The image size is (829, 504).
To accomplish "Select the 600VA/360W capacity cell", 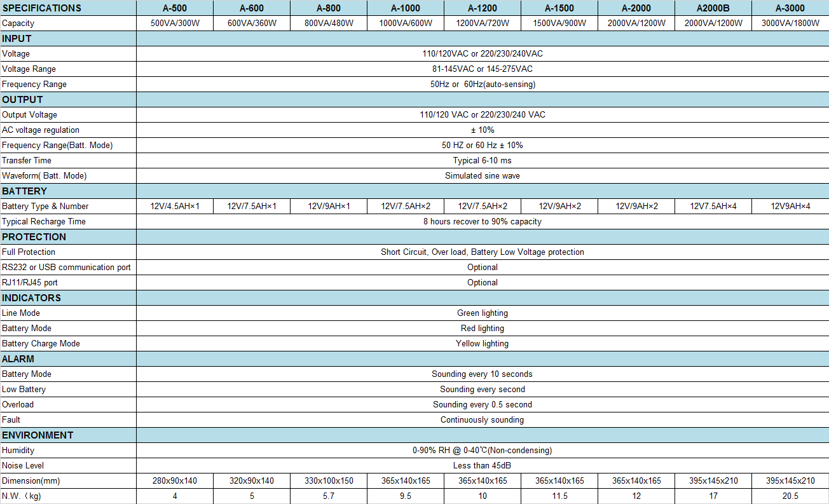I will pos(252,24).
